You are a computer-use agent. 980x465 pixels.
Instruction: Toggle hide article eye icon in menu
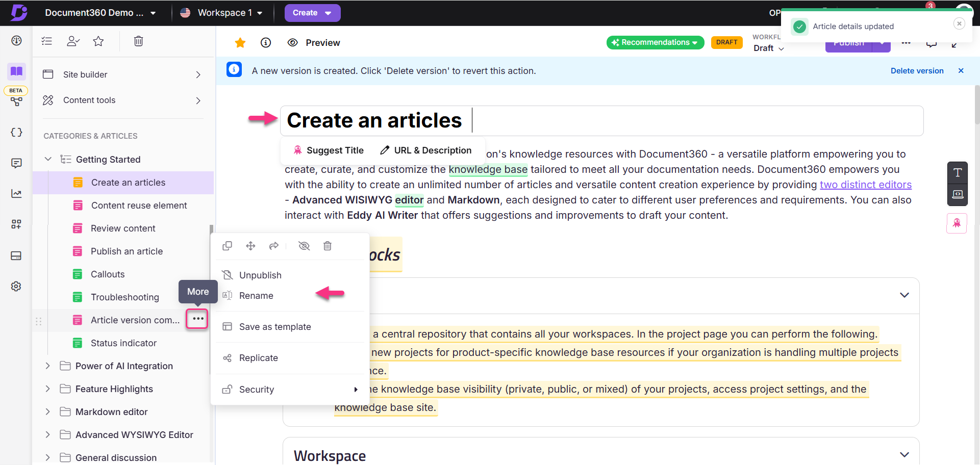pyautogui.click(x=305, y=246)
